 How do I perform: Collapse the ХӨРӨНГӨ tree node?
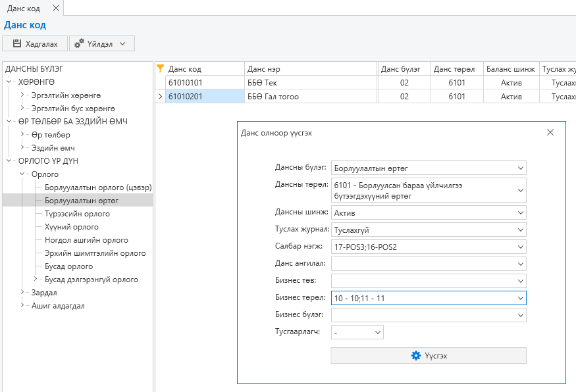[9, 82]
